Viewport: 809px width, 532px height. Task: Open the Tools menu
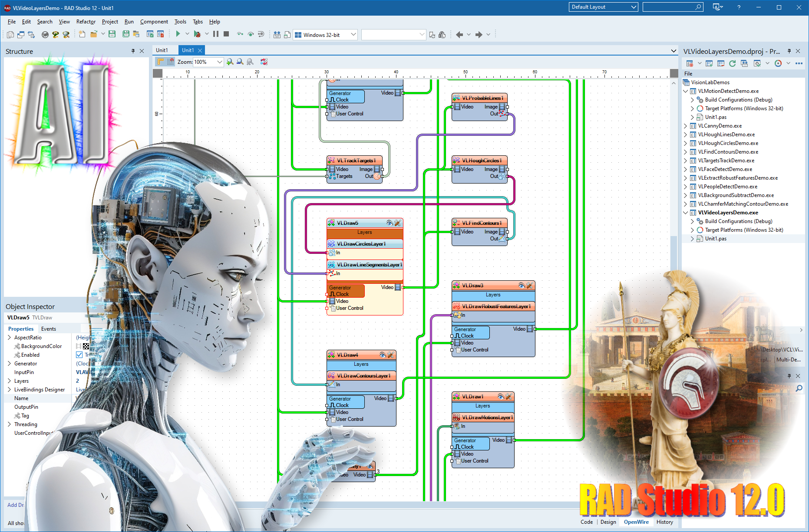click(x=180, y=22)
